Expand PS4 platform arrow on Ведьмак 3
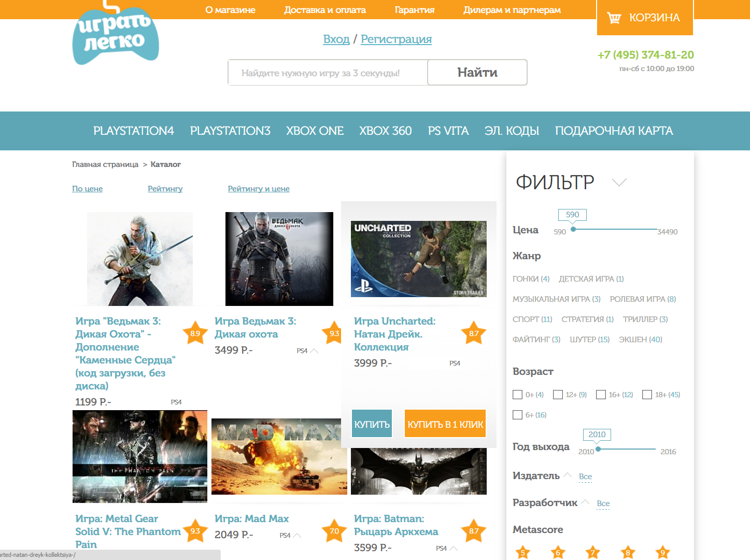The height and width of the screenshot is (560, 750). tap(314, 351)
